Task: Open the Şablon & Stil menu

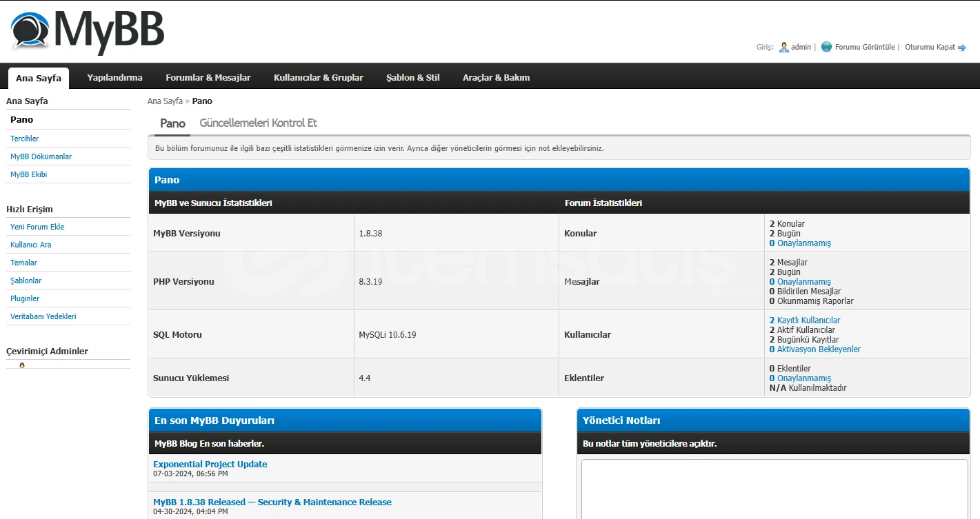Action: click(413, 78)
